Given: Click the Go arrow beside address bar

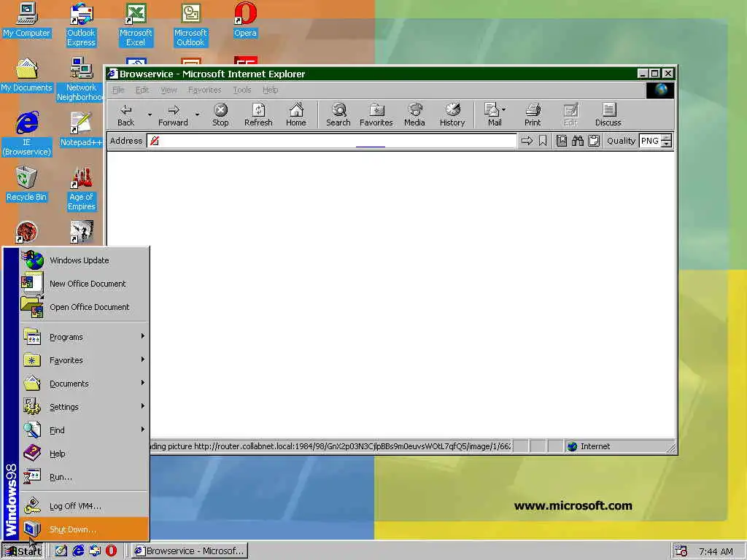Looking at the screenshot, I should click(527, 141).
